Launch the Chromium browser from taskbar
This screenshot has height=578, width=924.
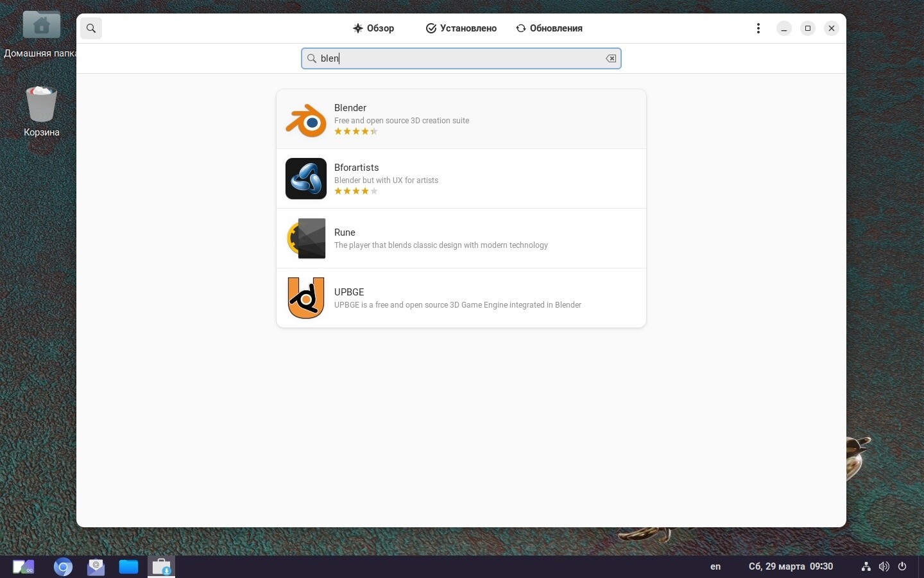pyautogui.click(x=63, y=567)
